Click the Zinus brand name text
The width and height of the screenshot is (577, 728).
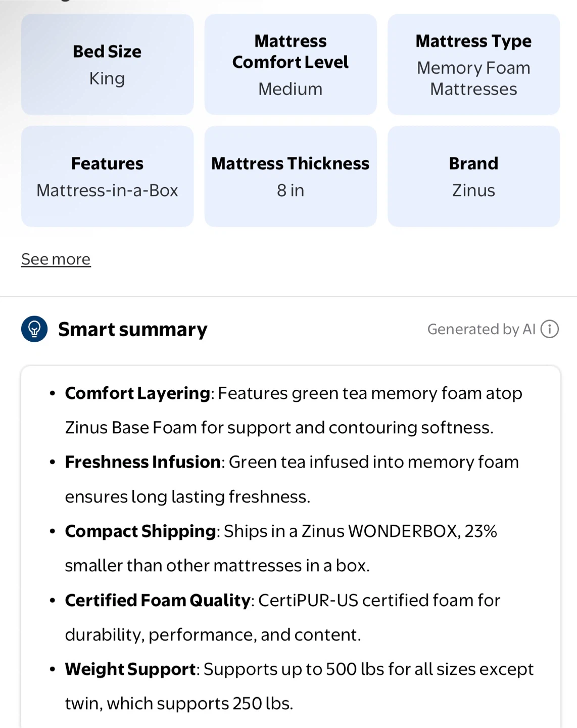[473, 191]
